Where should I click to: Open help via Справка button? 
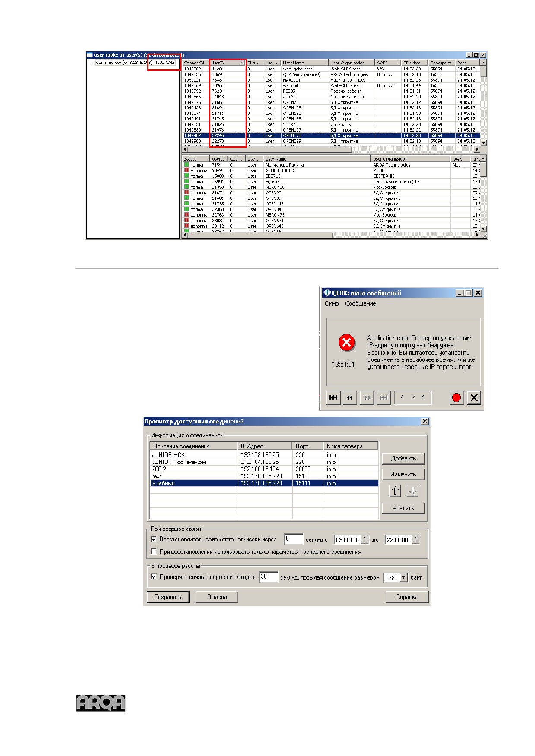pos(407,597)
